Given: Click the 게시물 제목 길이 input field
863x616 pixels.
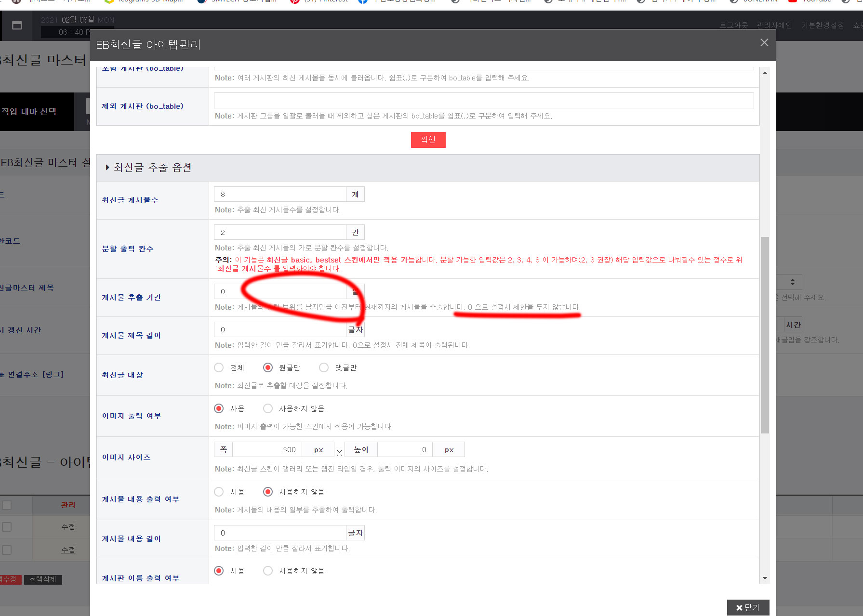Looking at the screenshot, I should coord(280,329).
